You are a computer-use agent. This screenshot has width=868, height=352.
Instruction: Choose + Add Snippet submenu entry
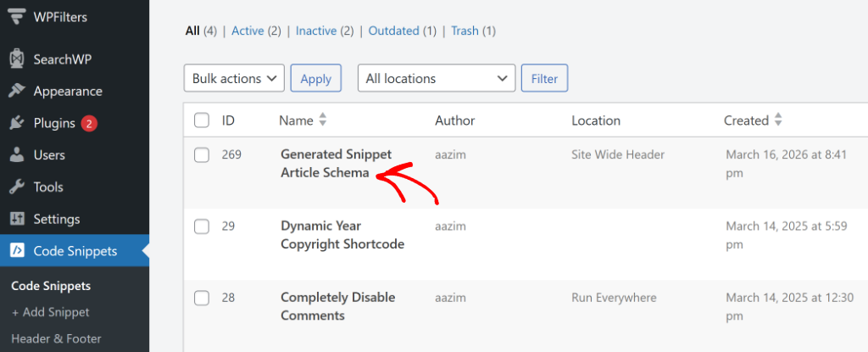coord(50,312)
